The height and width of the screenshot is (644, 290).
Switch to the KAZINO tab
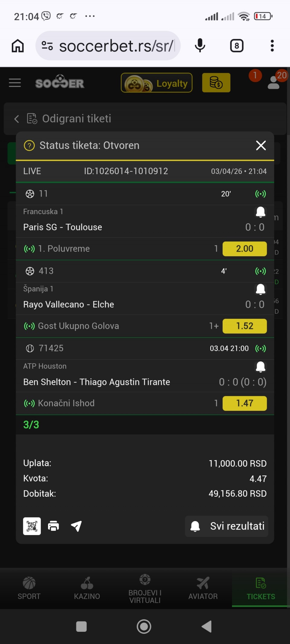tap(87, 588)
